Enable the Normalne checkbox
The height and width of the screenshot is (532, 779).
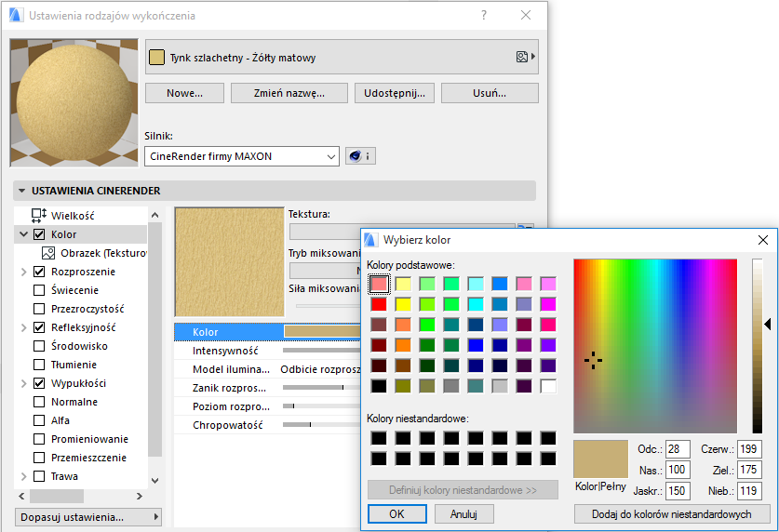tap(39, 402)
